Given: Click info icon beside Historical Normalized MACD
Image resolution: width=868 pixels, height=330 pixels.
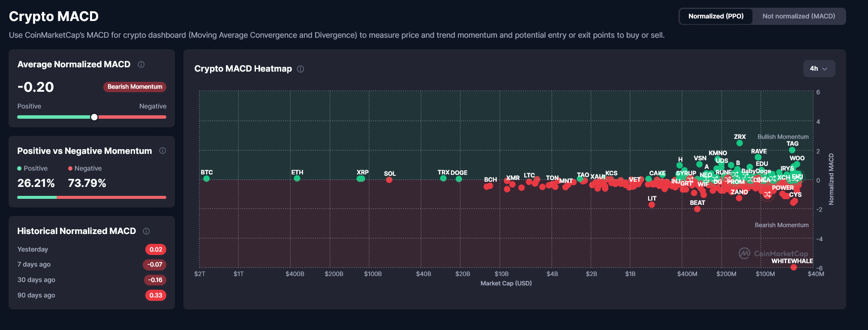Looking at the screenshot, I should (x=146, y=231).
